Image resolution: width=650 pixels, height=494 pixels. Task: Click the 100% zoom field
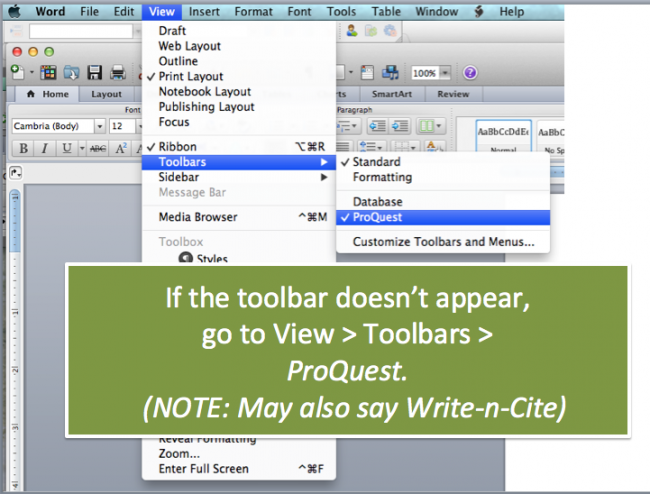pyautogui.click(x=424, y=73)
